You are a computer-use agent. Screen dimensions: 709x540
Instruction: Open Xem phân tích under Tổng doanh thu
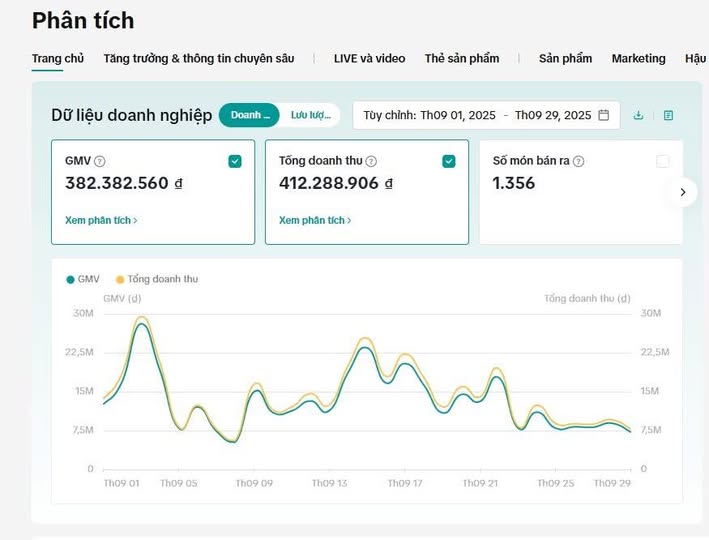tap(315, 220)
